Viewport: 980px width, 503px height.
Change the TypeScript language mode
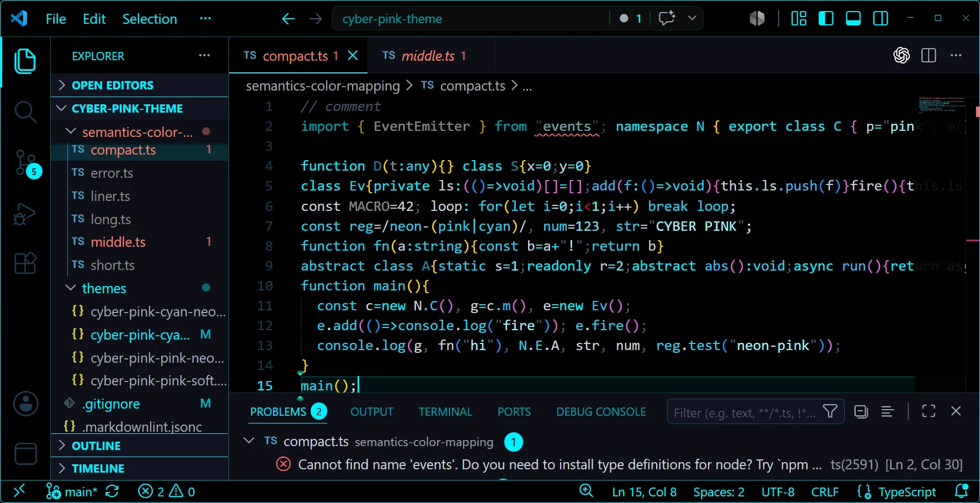point(907,492)
